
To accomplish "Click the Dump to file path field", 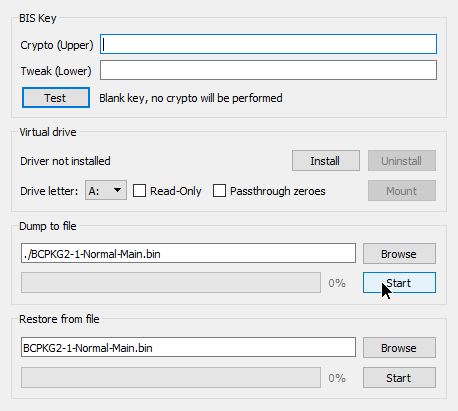I will click(x=188, y=253).
